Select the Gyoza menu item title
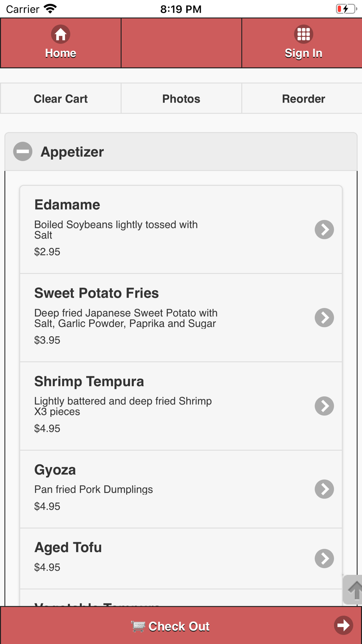The image size is (362, 644). (55, 470)
